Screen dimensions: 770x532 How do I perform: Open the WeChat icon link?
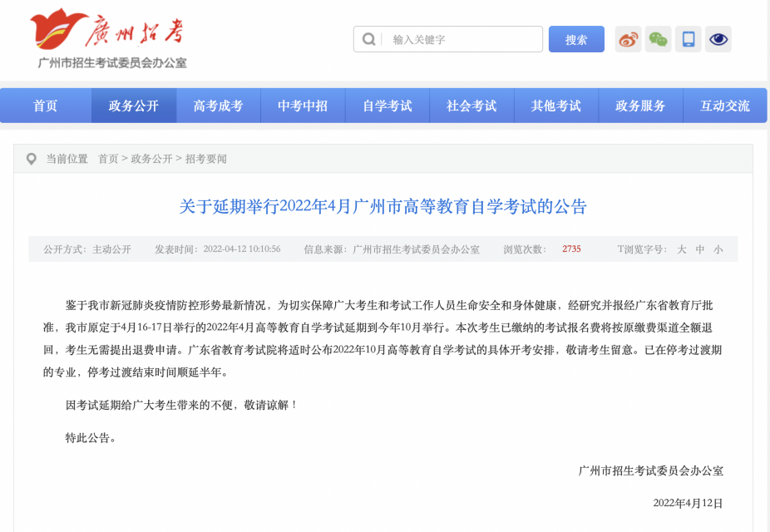click(658, 39)
